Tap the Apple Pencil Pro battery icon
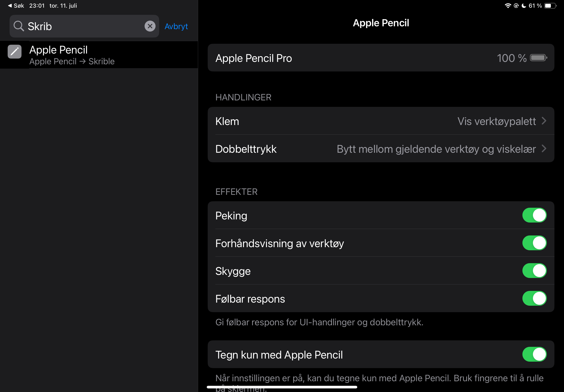This screenshot has width=564, height=392. 538,58
